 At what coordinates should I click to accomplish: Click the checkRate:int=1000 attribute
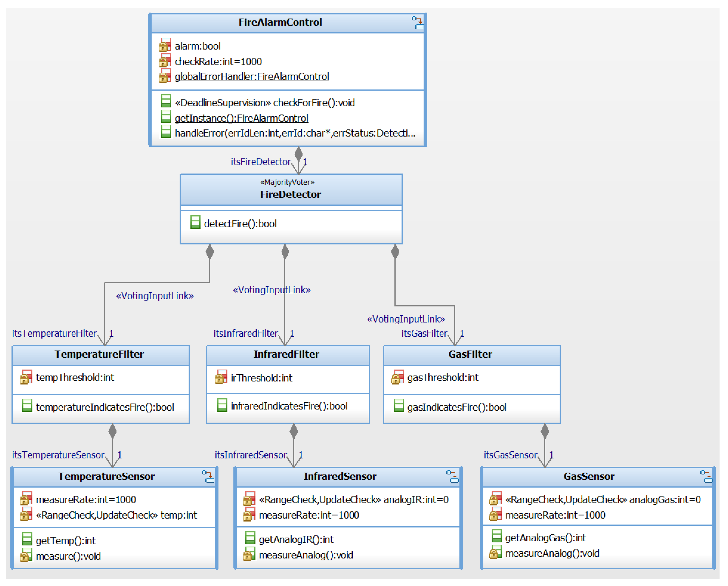coord(218,61)
